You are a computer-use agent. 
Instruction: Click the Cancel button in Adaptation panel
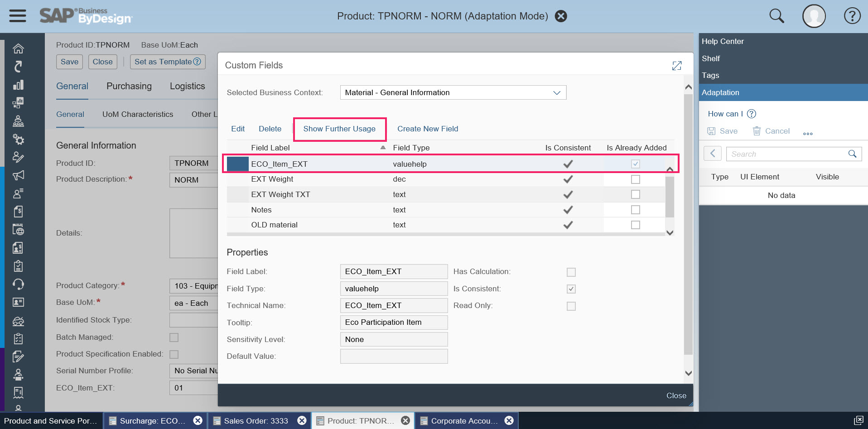771,131
